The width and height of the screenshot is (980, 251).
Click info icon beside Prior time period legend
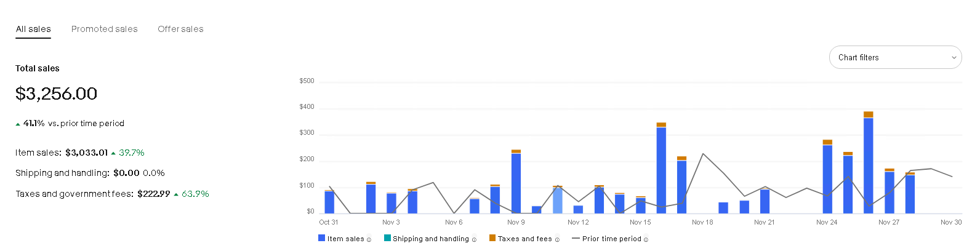coord(646,240)
